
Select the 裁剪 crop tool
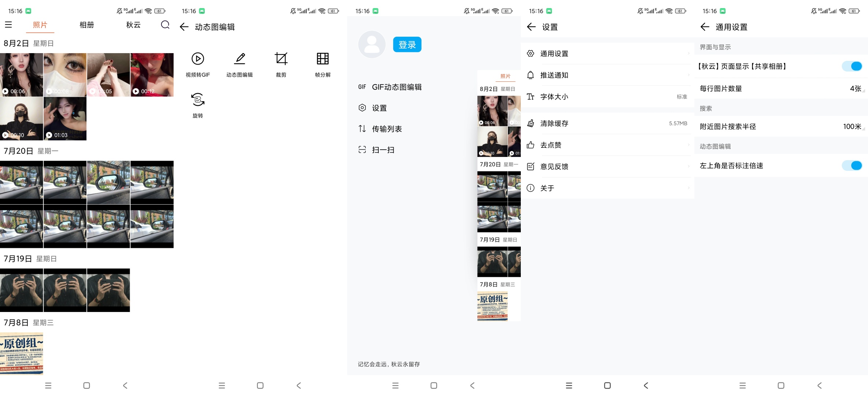coord(281,65)
